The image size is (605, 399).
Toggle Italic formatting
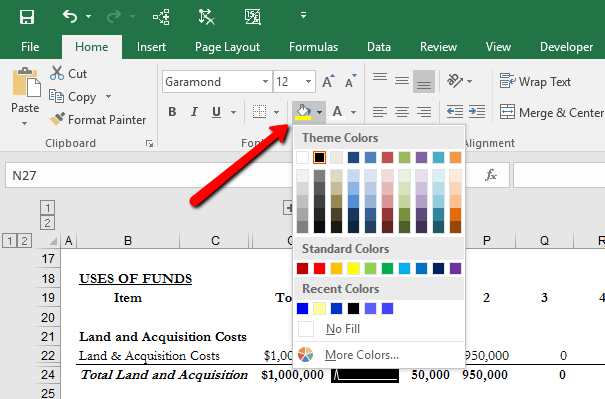tap(194, 112)
